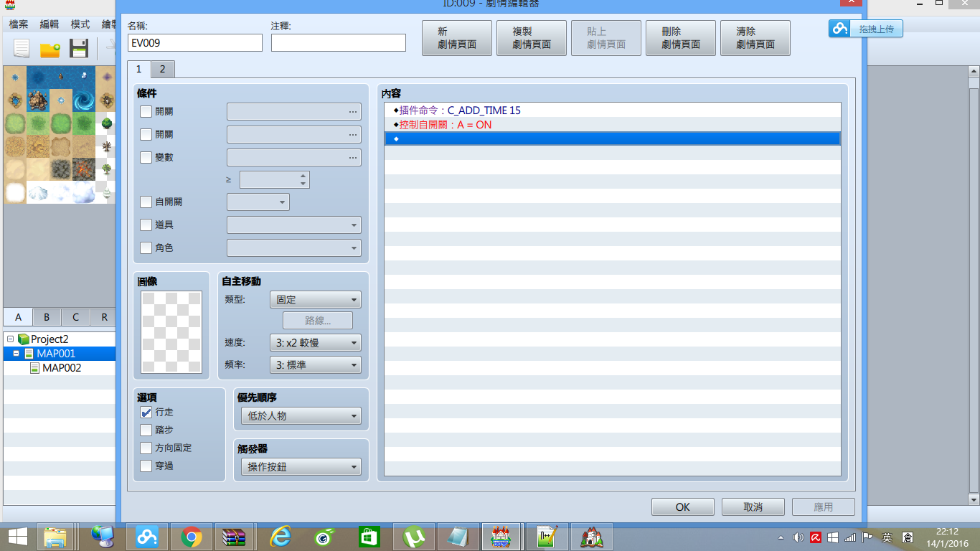This screenshot has height=551, width=980.
Task: Click the 名稱 field containing EV009
Action: click(195, 42)
